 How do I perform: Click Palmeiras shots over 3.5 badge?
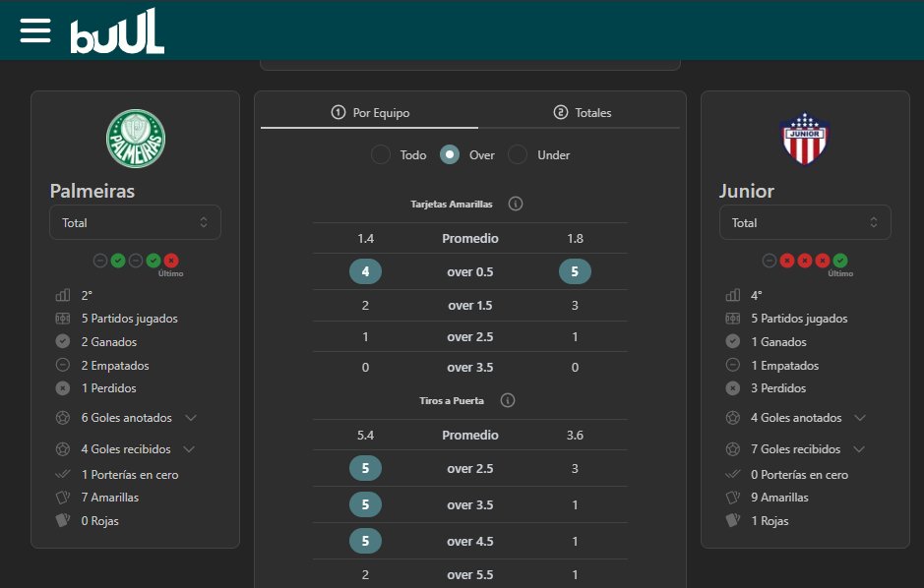point(365,504)
